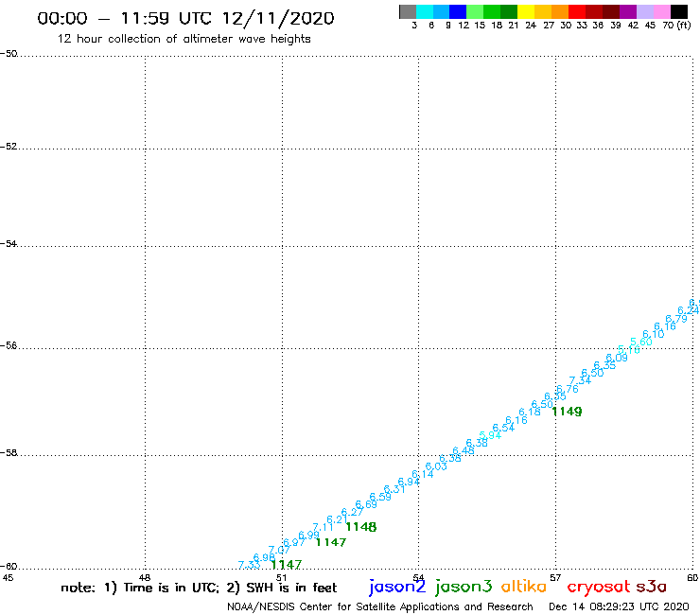Click the wave height value "6.03"
Screen dimensions: 700x615
coord(436,466)
